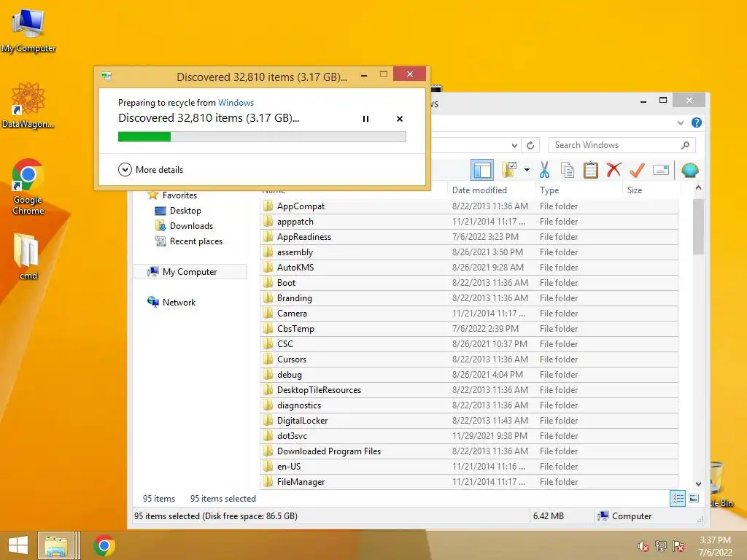Open the folder options toolbar icon
747x560 pixels.
[x=508, y=170]
